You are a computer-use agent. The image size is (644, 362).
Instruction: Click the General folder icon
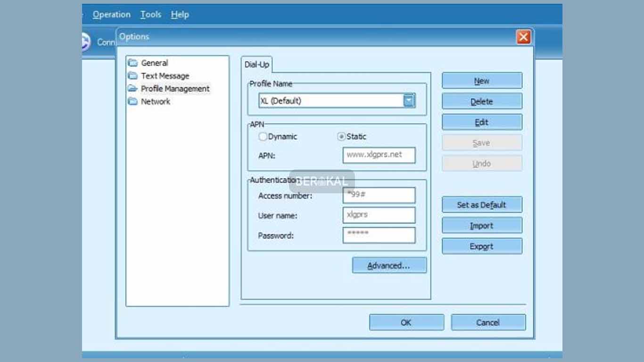pyautogui.click(x=133, y=63)
